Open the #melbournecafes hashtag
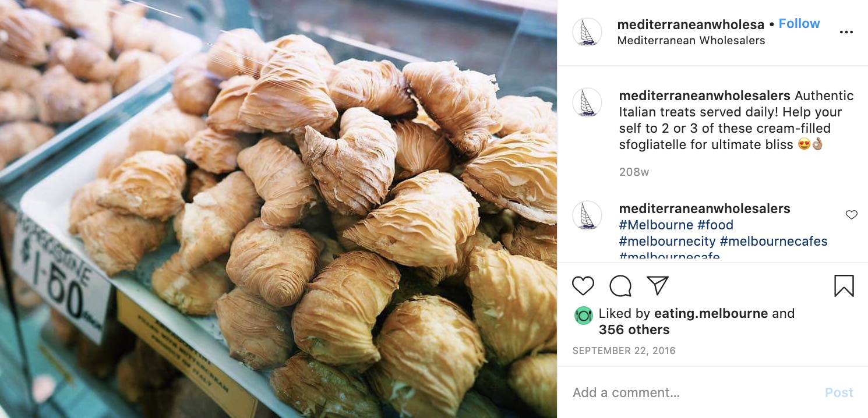The height and width of the screenshot is (418, 868). click(x=774, y=241)
